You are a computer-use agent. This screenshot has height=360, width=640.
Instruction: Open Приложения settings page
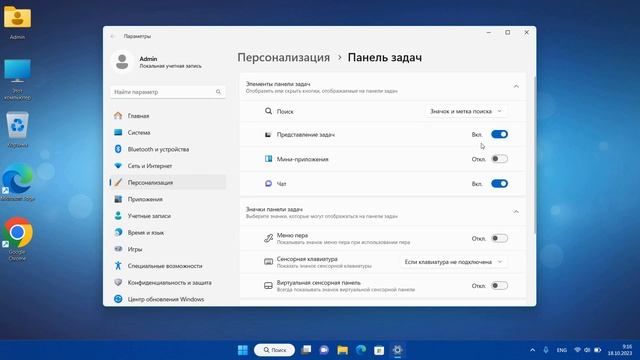[x=168, y=199]
